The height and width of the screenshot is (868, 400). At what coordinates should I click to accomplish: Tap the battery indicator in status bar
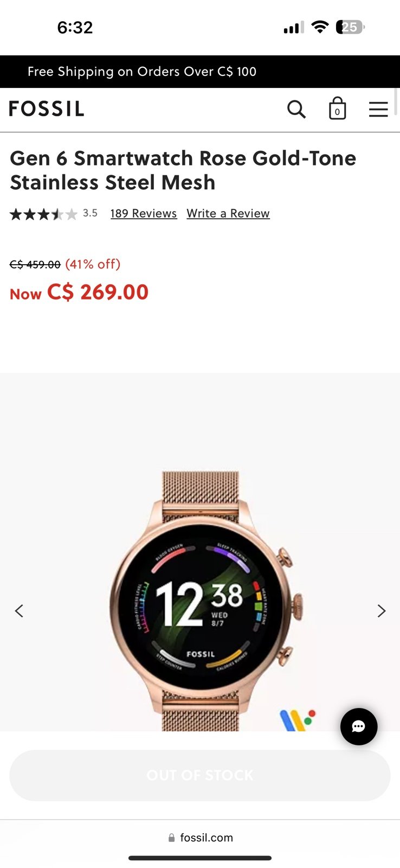(x=350, y=27)
